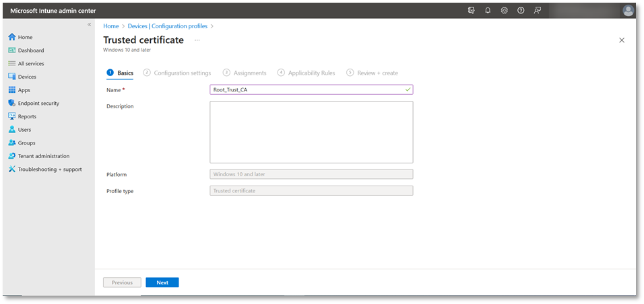Open the feedback icon in header
644x304 pixels.
[537, 11]
